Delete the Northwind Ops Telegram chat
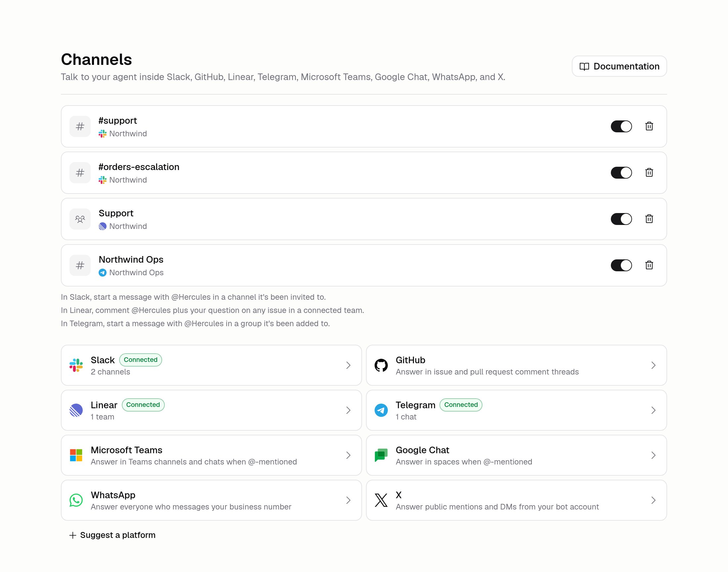Viewport: 728px width, 572px height. 649,265
